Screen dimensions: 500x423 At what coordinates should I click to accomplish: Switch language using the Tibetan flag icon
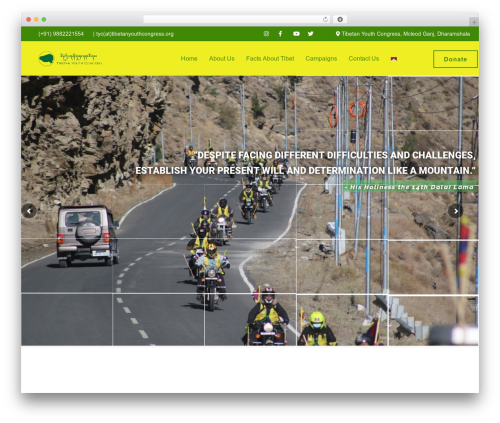tap(394, 59)
